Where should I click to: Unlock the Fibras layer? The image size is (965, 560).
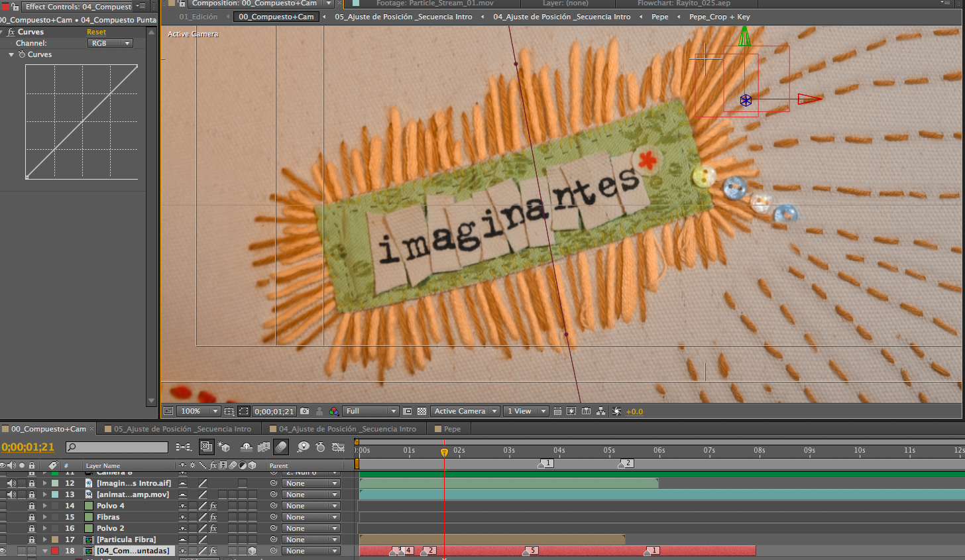coord(31,517)
